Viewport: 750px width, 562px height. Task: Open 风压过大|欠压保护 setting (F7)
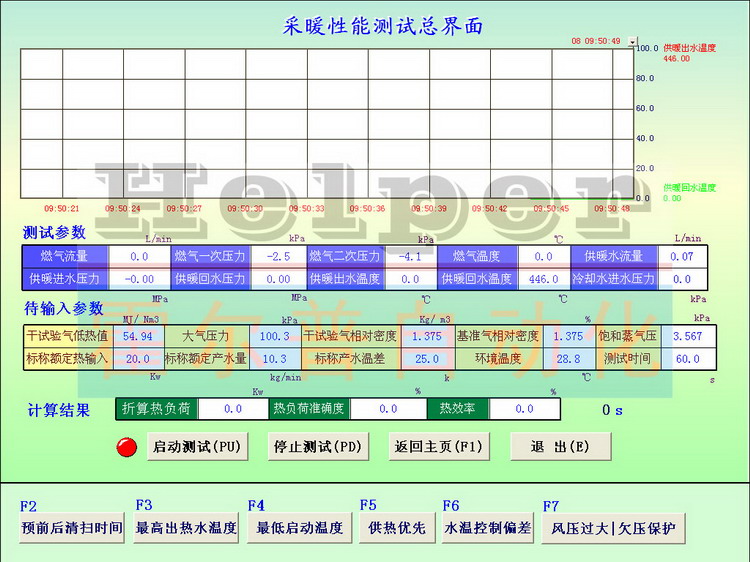(613, 529)
